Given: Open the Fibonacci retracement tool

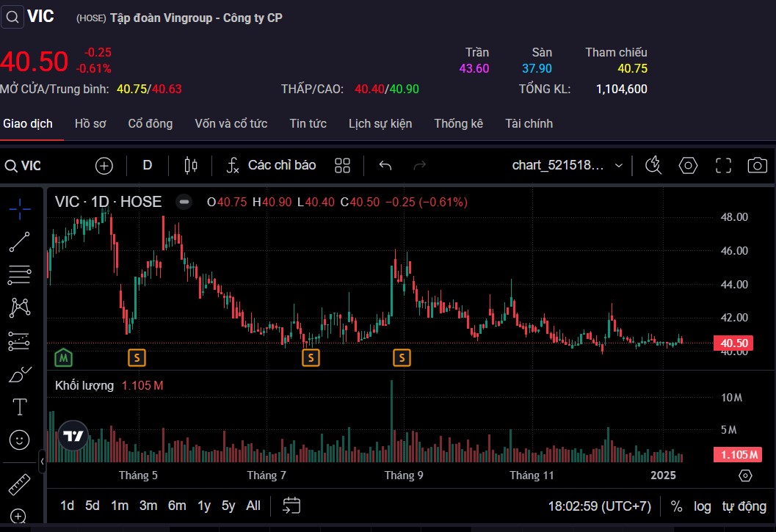Looking at the screenshot, I should pyautogui.click(x=19, y=275).
